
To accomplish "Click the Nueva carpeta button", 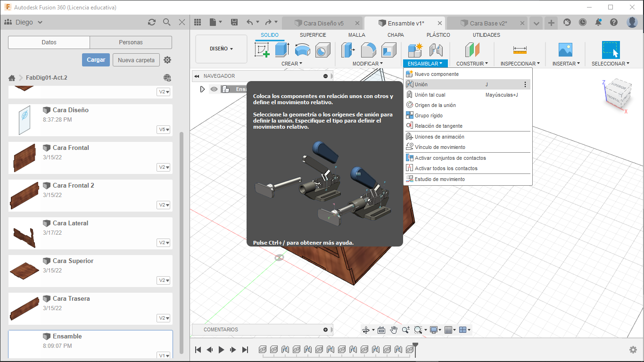I will tap(136, 60).
